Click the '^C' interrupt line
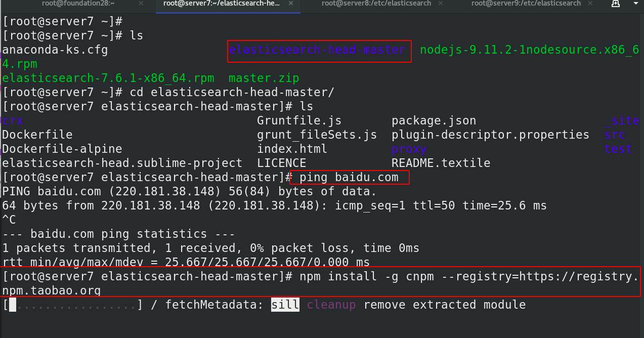The image size is (644, 338). pyautogui.click(x=9, y=220)
